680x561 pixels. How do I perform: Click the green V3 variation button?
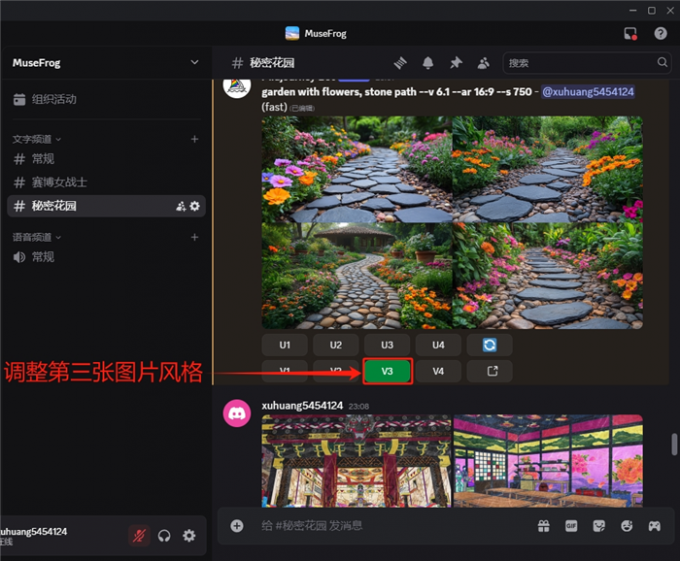tap(387, 371)
